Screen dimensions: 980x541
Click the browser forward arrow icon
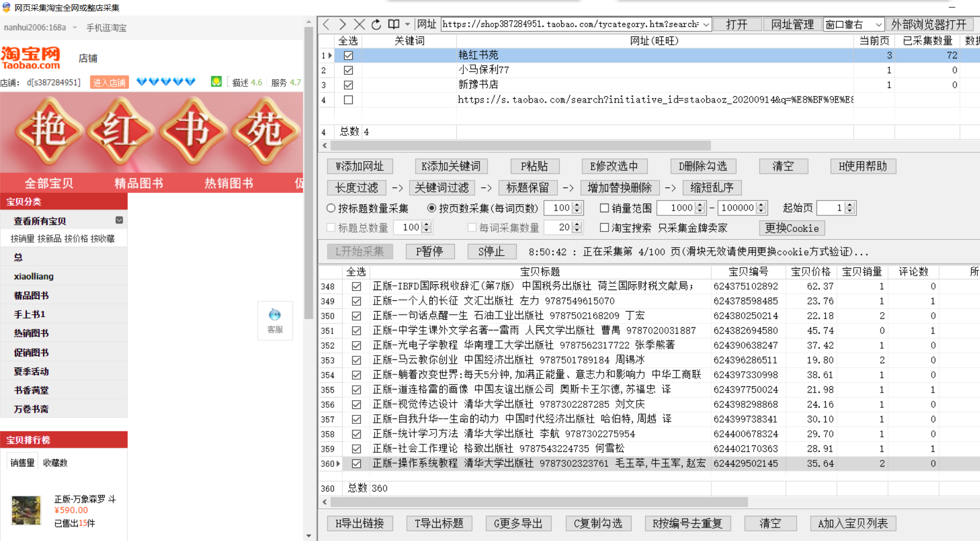342,24
